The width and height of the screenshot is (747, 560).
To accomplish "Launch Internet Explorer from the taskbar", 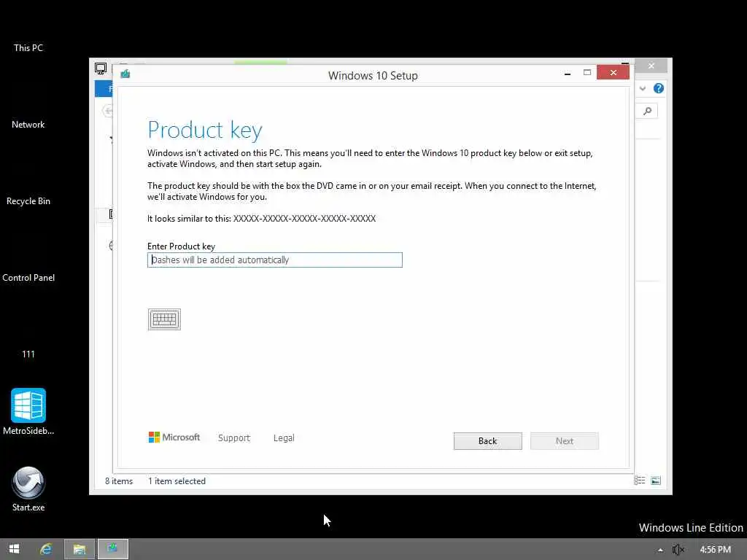I will (x=46, y=549).
